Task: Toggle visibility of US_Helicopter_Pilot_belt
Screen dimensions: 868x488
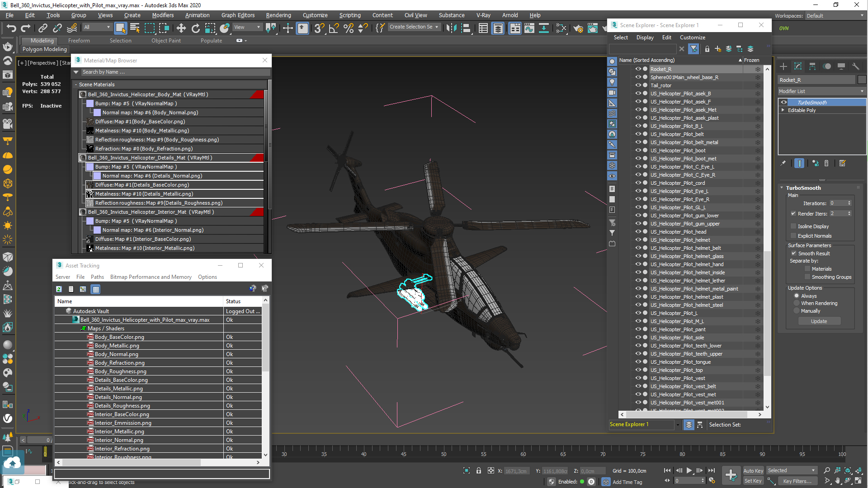Action: [638, 134]
